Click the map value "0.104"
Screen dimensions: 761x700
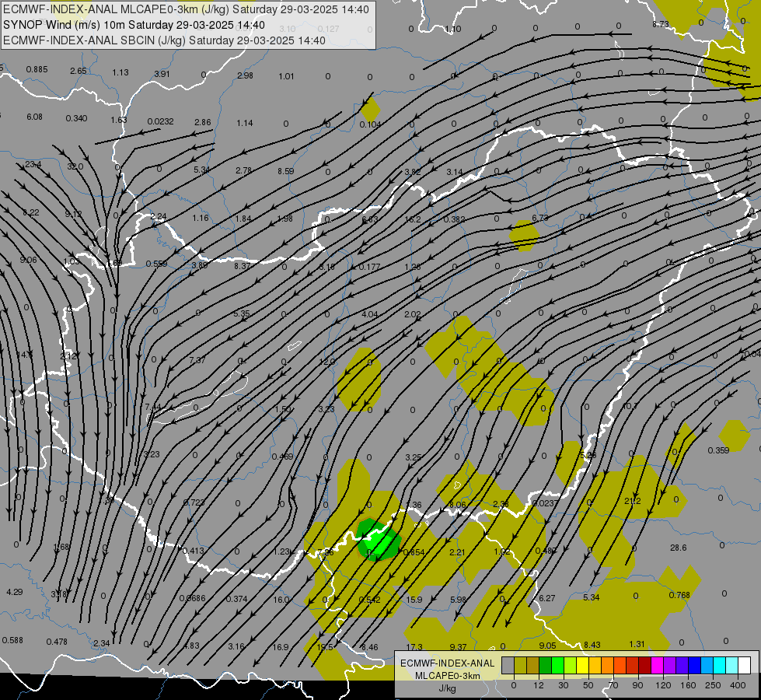pos(370,125)
